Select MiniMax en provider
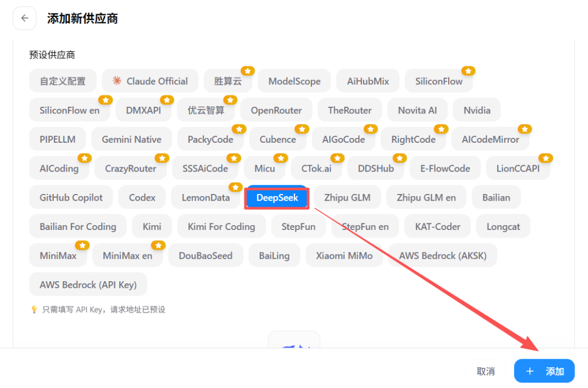The height and width of the screenshot is (388, 588). [x=127, y=256]
